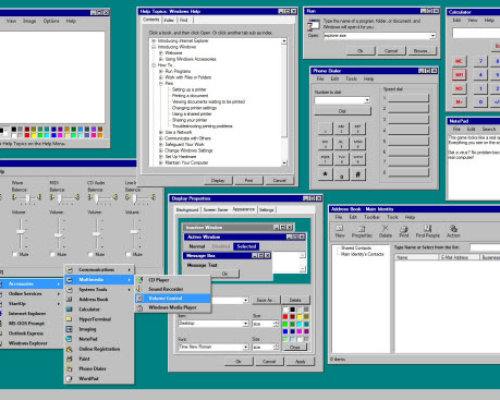Viewport: 500px width, 400px height.
Task: Open HyperTerminal in the Accessories menu
Action: (99, 319)
